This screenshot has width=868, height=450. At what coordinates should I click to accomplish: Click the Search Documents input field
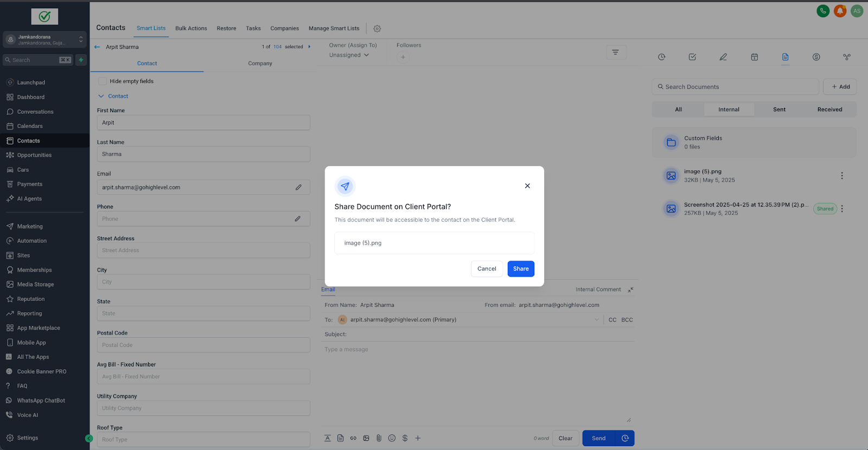(735, 87)
